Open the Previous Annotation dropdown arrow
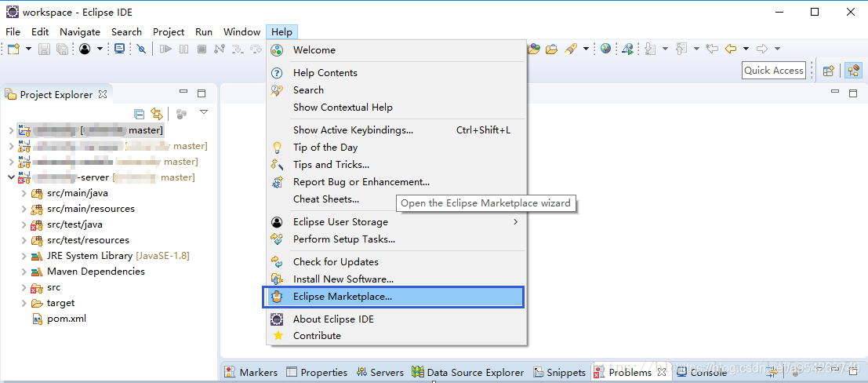Viewport: 868px width, 383px height. [x=696, y=49]
